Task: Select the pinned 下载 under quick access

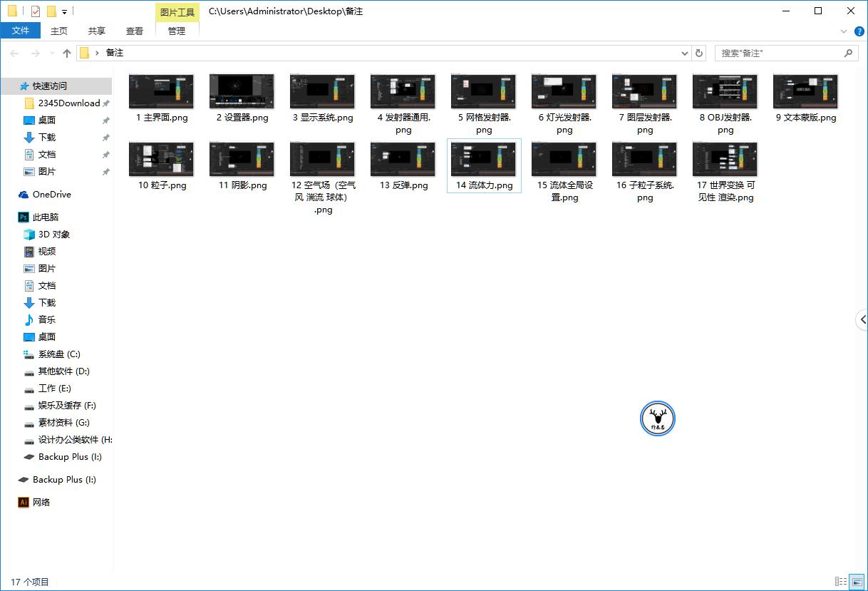Action: tap(47, 137)
